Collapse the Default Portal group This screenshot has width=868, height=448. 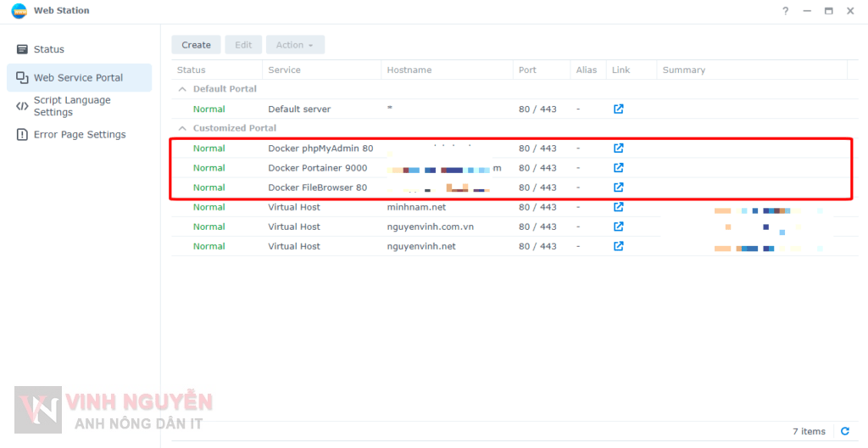(x=181, y=89)
